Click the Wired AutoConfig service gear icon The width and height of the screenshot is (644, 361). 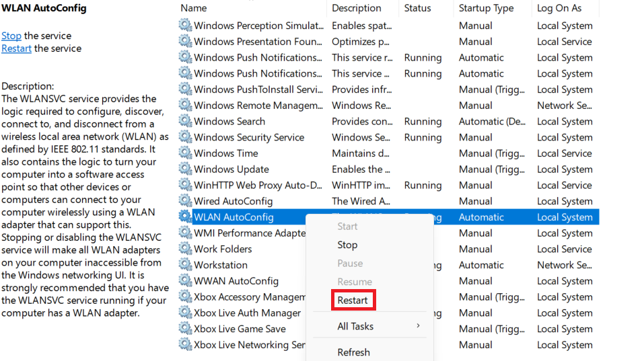click(185, 201)
